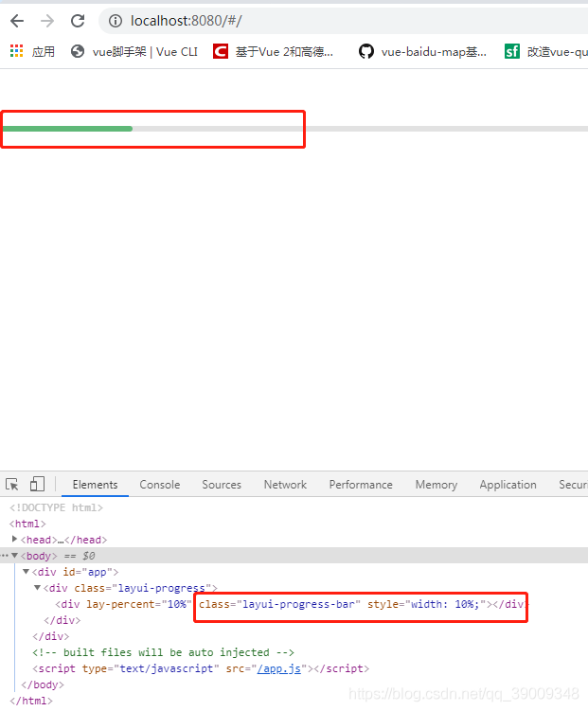Open the 改造vue-qu bookmark
Screen dimensions: 588x711
pyautogui.click(x=558, y=52)
